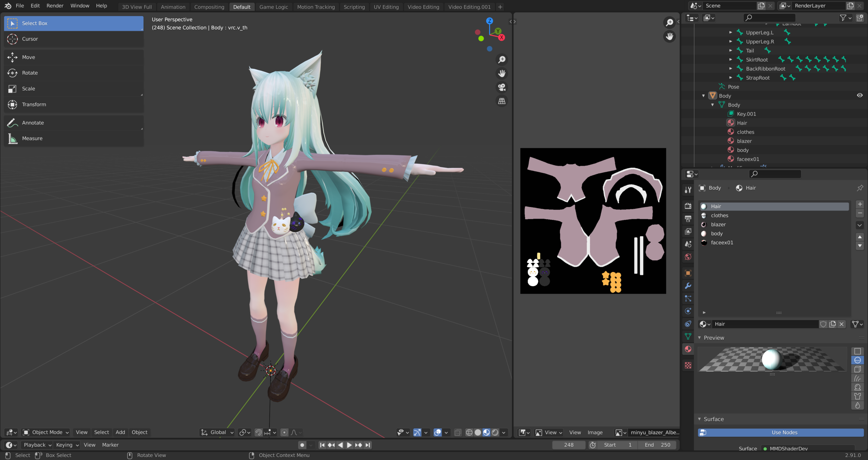Switch to rendered viewport shading
The image size is (868, 460).
coord(495,432)
